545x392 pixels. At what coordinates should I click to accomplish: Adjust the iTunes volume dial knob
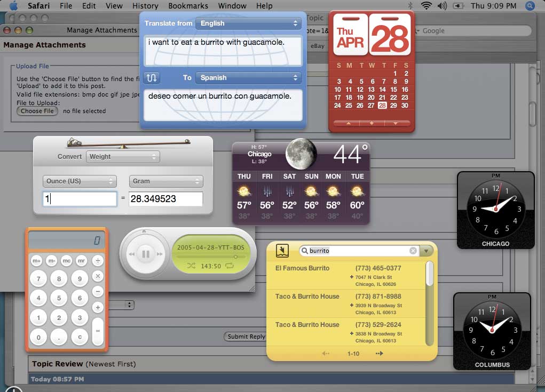tap(144, 231)
